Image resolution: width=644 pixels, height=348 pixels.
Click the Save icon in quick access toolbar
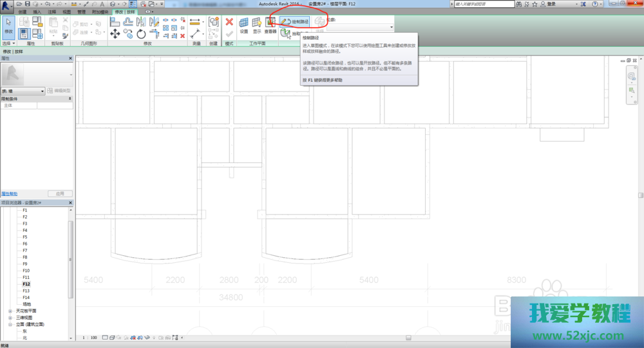(28, 4)
